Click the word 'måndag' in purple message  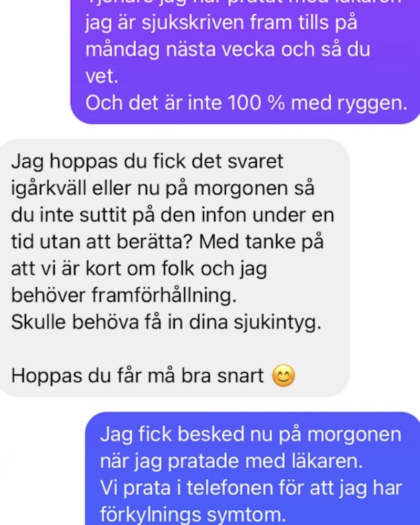122,50
